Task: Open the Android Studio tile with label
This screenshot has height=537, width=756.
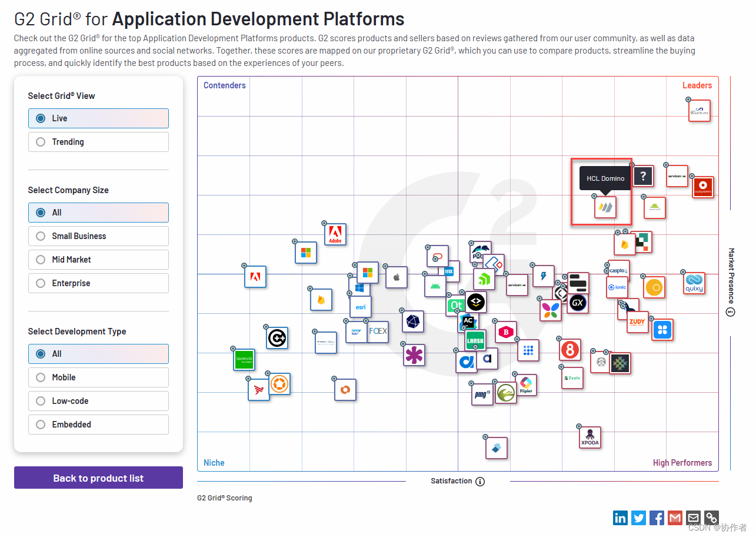Action: coord(654,207)
